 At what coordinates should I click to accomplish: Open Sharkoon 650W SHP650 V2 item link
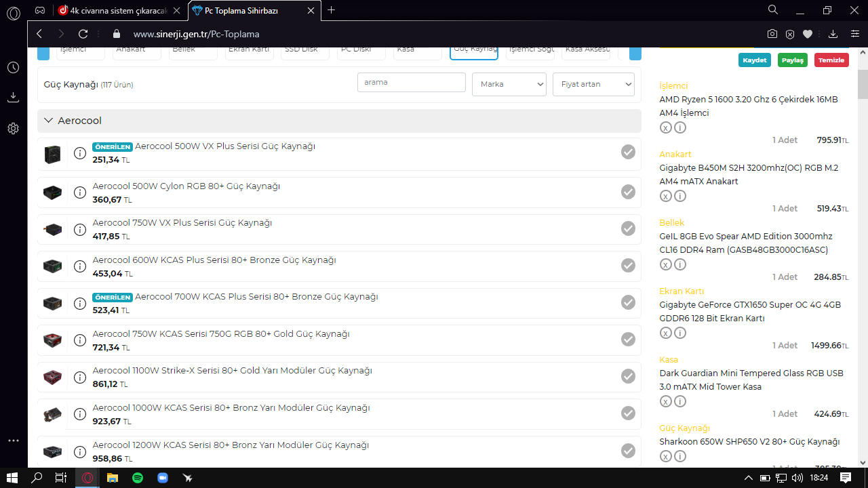coord(749,442)
